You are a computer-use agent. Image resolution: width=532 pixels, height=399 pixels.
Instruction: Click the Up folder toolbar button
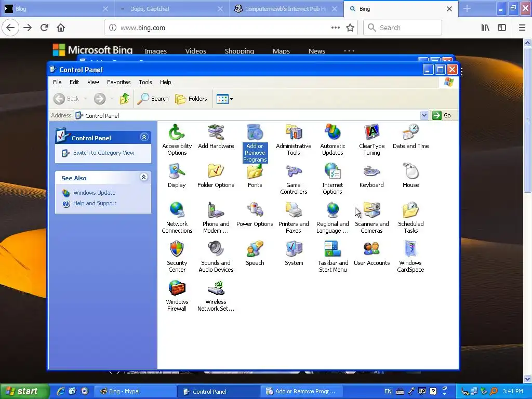click(125, 99)
